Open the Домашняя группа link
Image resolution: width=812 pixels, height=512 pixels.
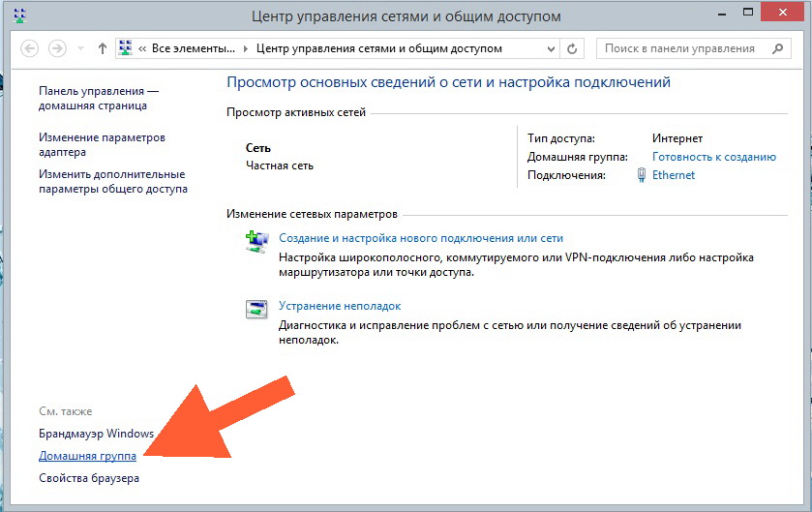(x=87, y=455)
